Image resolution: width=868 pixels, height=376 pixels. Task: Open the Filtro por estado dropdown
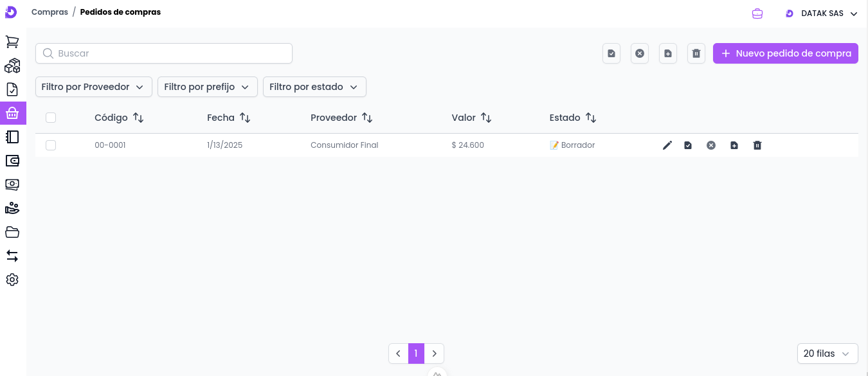coord(314,87)
